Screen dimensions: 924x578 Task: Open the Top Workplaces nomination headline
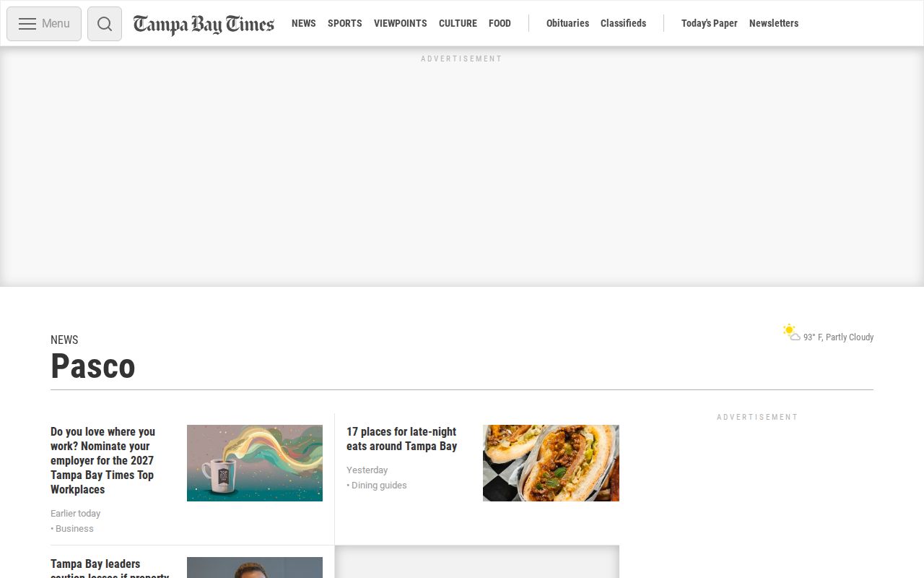coord(103,460)
